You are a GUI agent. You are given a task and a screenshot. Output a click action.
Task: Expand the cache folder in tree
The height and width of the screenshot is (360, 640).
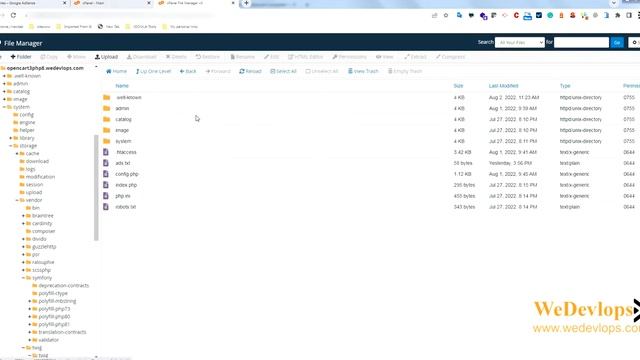pos(17,153)
